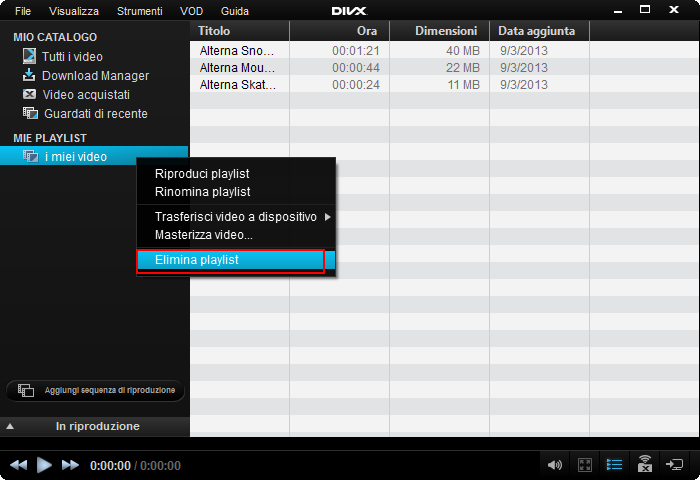This screenshot has width=700, height=480.
Task: Click the DivX logo in title bar
Action: point(350,11)
